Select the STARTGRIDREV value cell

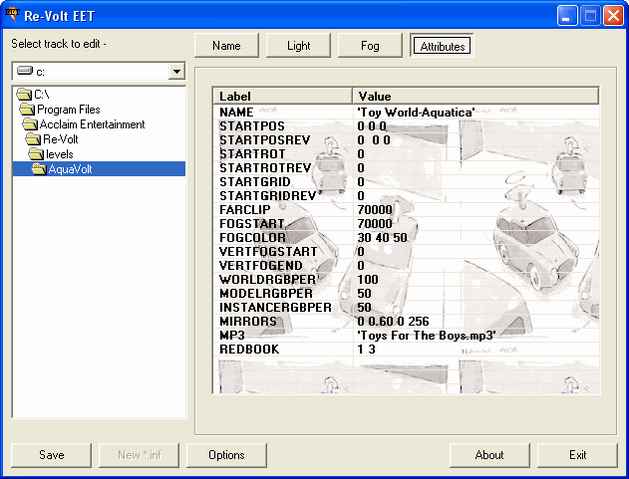[476, 196]
